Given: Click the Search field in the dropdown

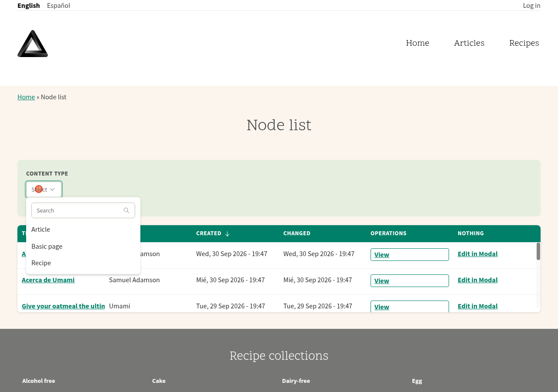Looking at the screenshot, I should click(x=83, y=210).
